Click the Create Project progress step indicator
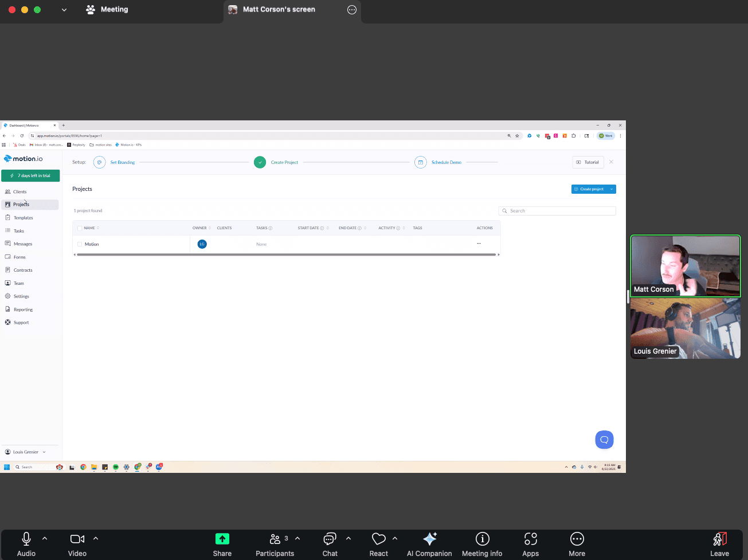The image size is (748, 560). click(x=260, y=162)
